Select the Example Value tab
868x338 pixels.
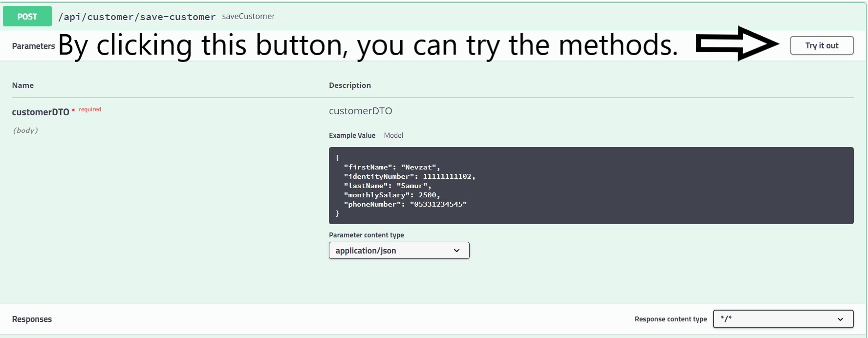tap(352, 135)
